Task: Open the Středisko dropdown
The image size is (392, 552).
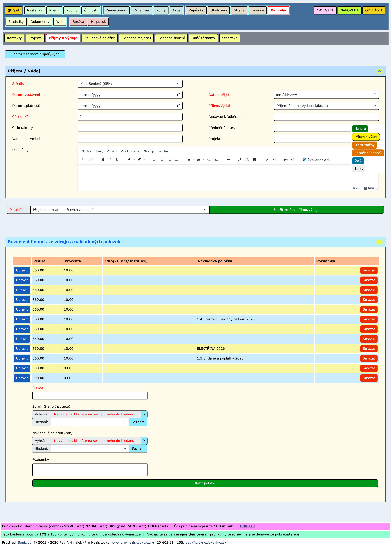Action: click(x=130, y=84)
